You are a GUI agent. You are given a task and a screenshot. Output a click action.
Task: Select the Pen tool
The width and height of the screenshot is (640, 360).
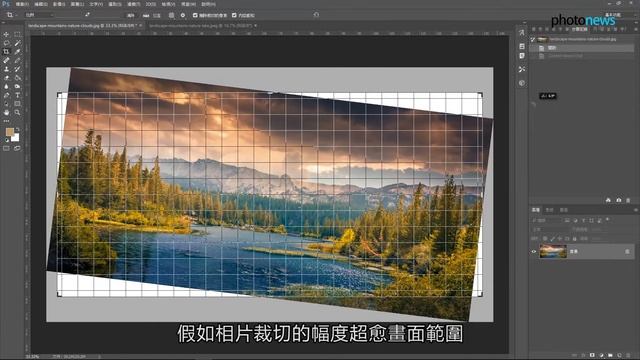click(x=6, y=95)
